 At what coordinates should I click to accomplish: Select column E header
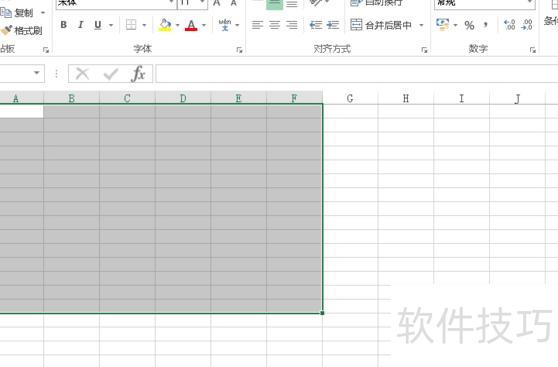click(x=238, y=98)
